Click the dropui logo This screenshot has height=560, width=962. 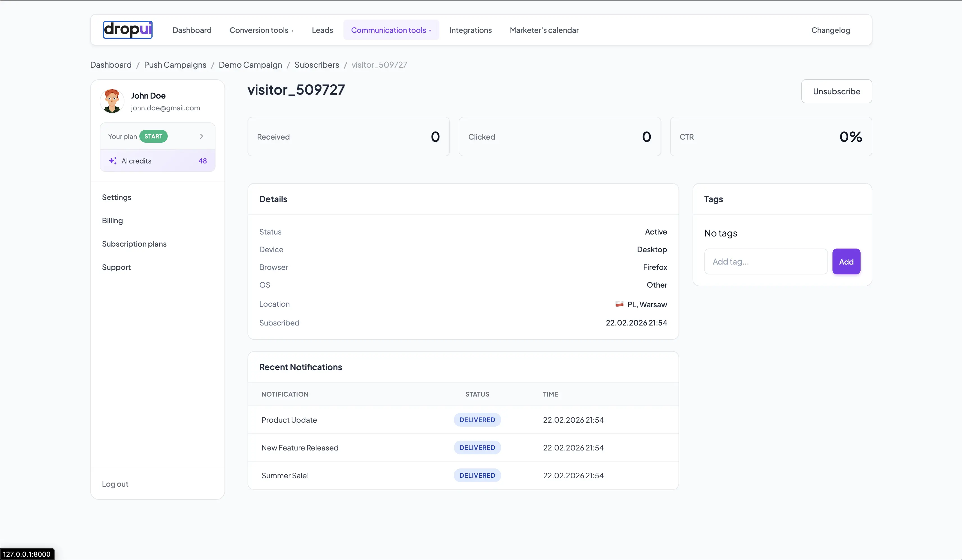coord(128,30)
